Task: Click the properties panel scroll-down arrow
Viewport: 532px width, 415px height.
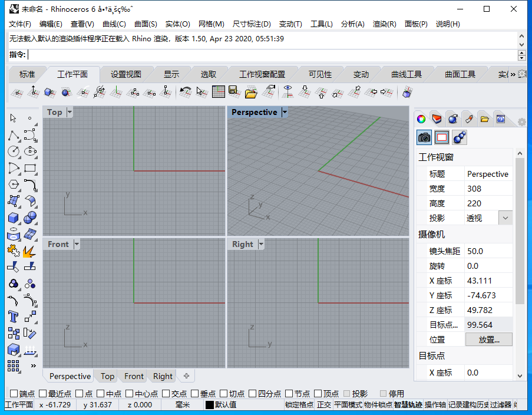Action: pos(520,376)
